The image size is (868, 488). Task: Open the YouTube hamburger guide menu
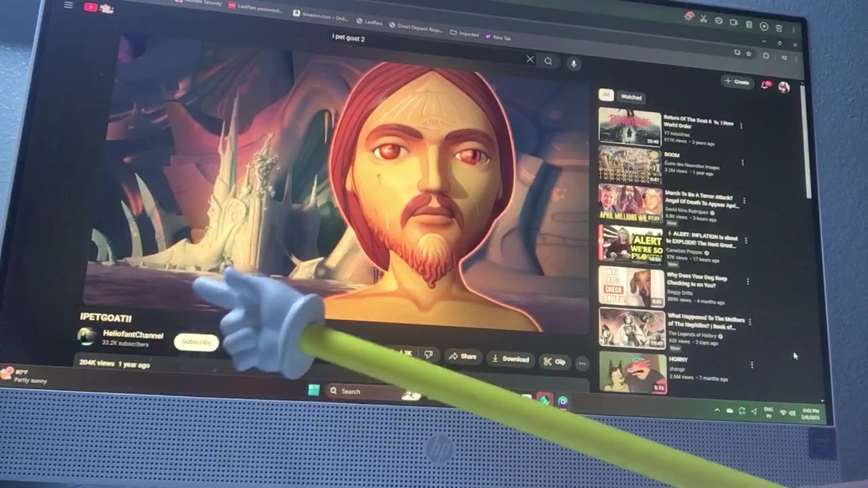68,5
